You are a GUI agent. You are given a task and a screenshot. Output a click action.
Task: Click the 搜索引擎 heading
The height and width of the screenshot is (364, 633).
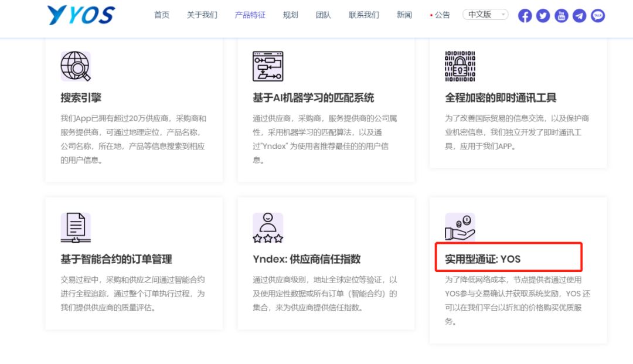[x=81, y=98]
